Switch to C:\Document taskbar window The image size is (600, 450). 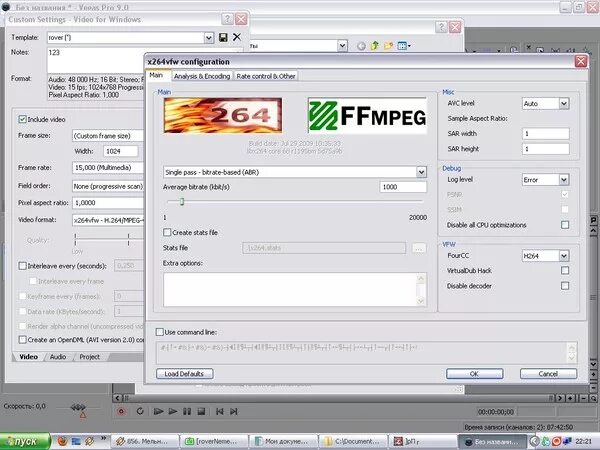[x=353, y=441]
